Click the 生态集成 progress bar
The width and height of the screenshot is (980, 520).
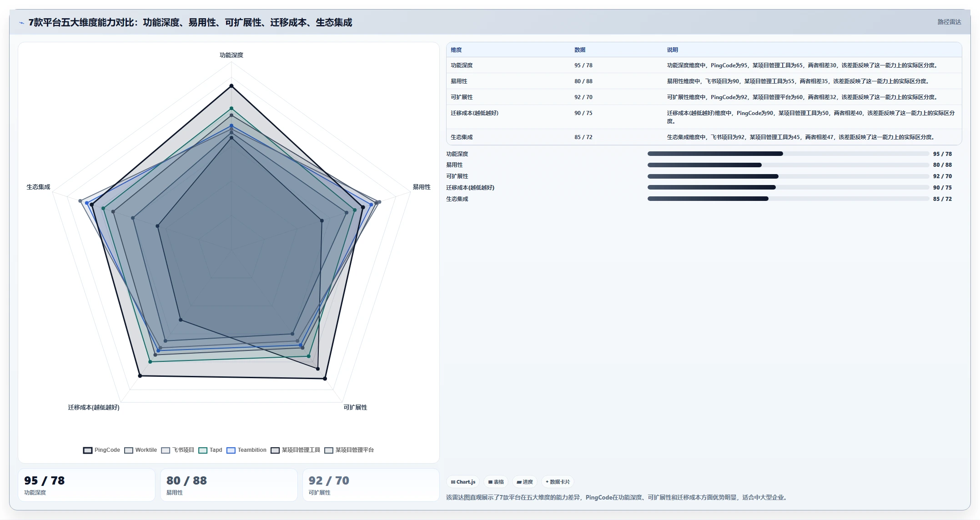click(788, 199)
